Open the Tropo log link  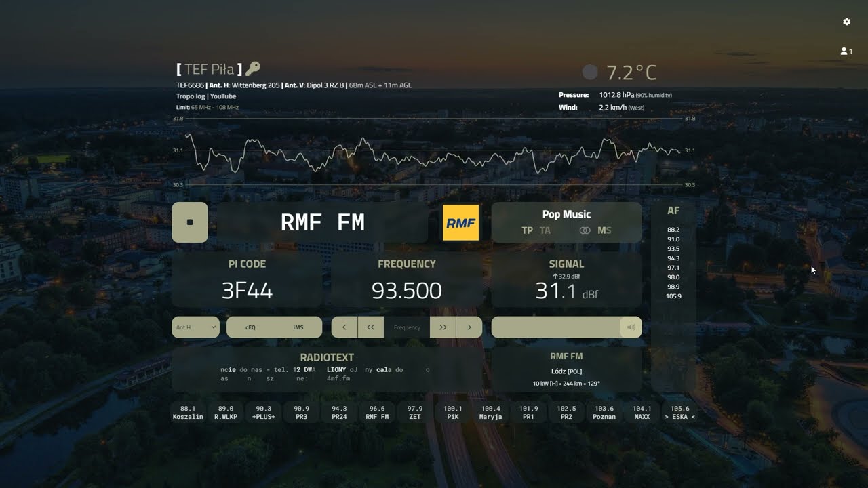click(x=191, y=96)
